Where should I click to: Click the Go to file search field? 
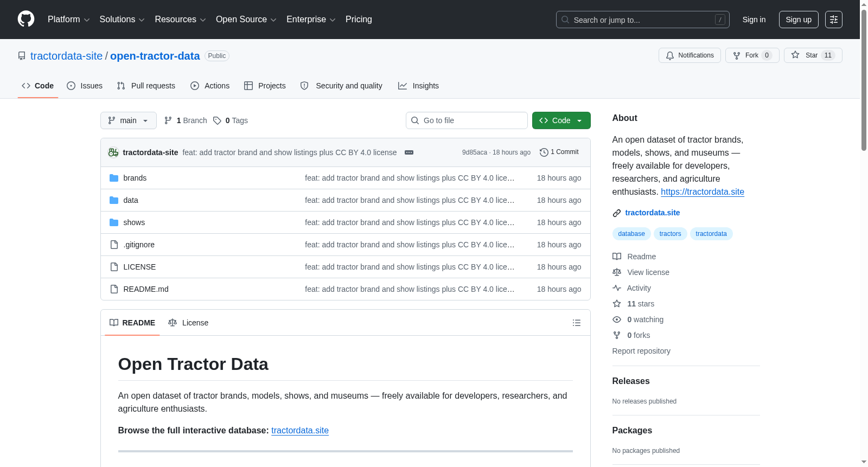click(467, 120)
